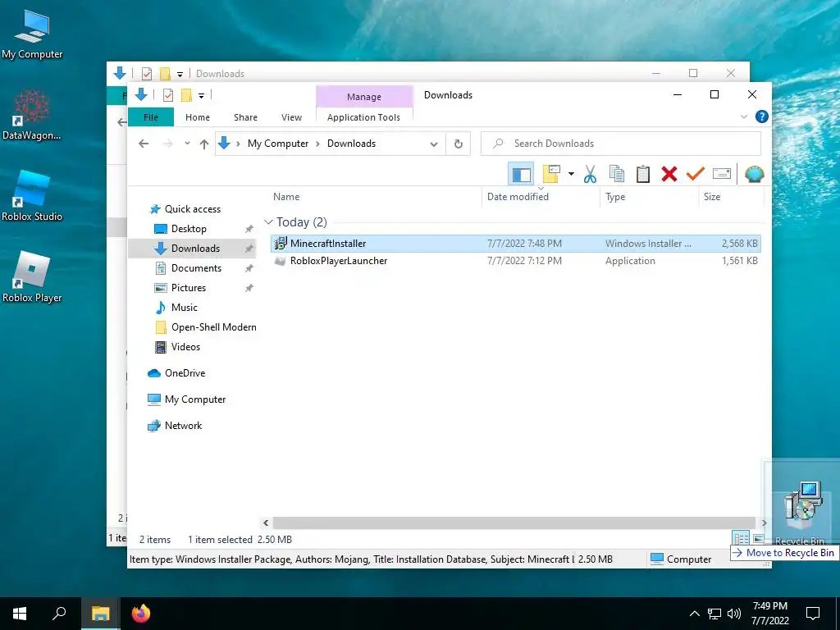
Task: Click the Cut scissors toolbar icon
Action: 590,174
